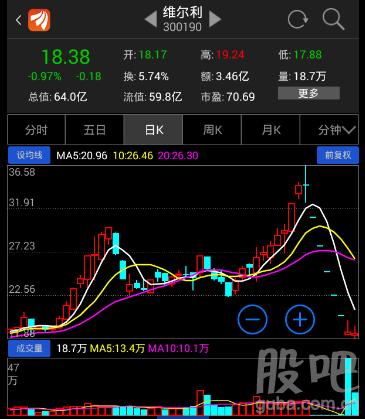
Task: Zoom out chart with minus circle
Action: 252,319
